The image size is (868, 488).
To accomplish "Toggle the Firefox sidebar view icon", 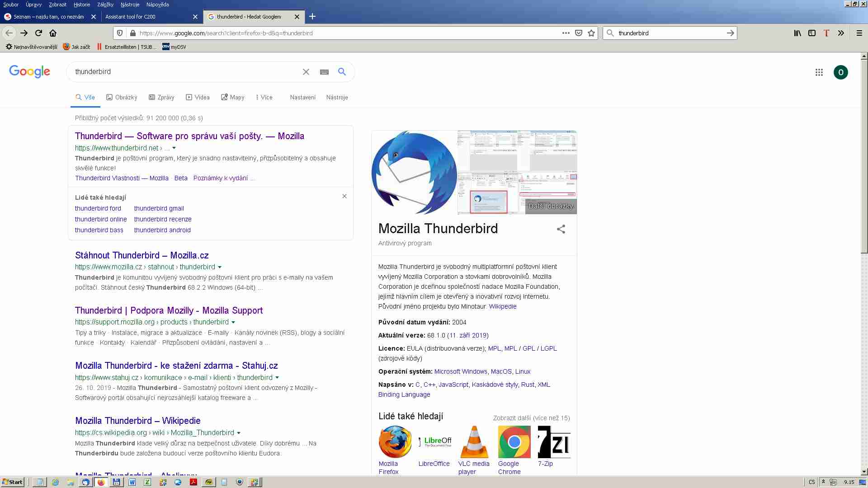I will click(x=812, y=33).
